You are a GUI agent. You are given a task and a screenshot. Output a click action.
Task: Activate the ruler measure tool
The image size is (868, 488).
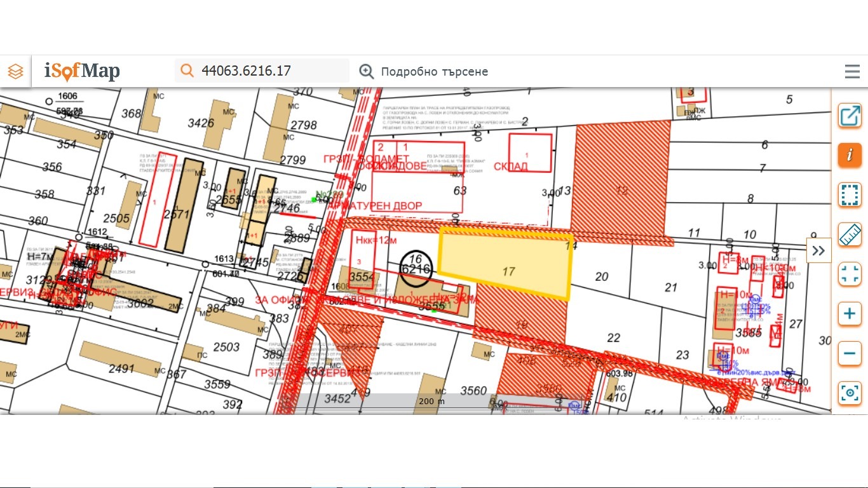(x=850, y=234)
